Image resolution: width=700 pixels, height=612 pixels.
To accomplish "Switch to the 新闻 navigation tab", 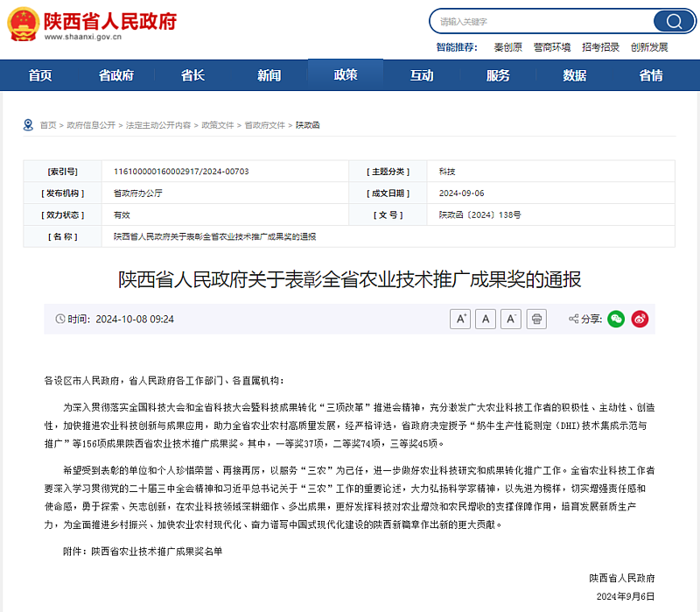I will [x=269, y=76].
